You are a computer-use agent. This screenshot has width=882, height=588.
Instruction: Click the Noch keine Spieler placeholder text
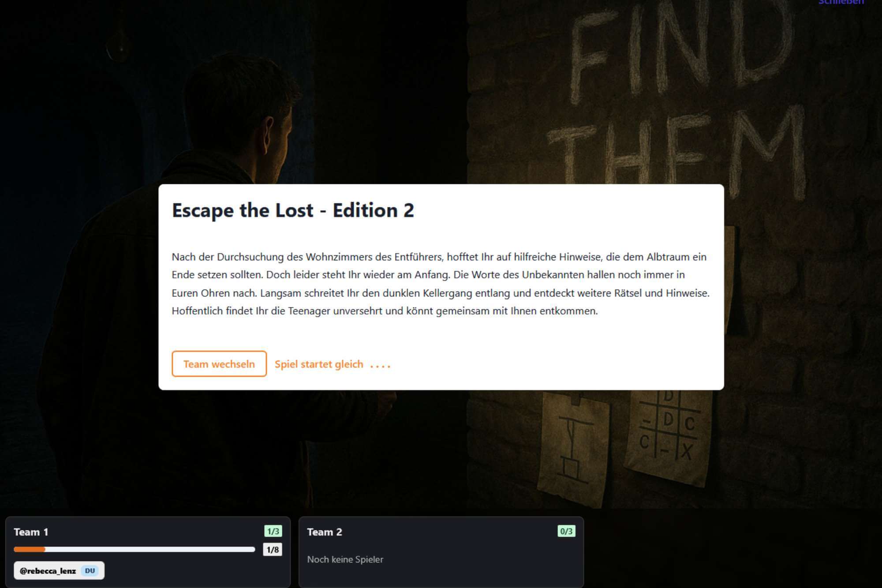[345, 559]
